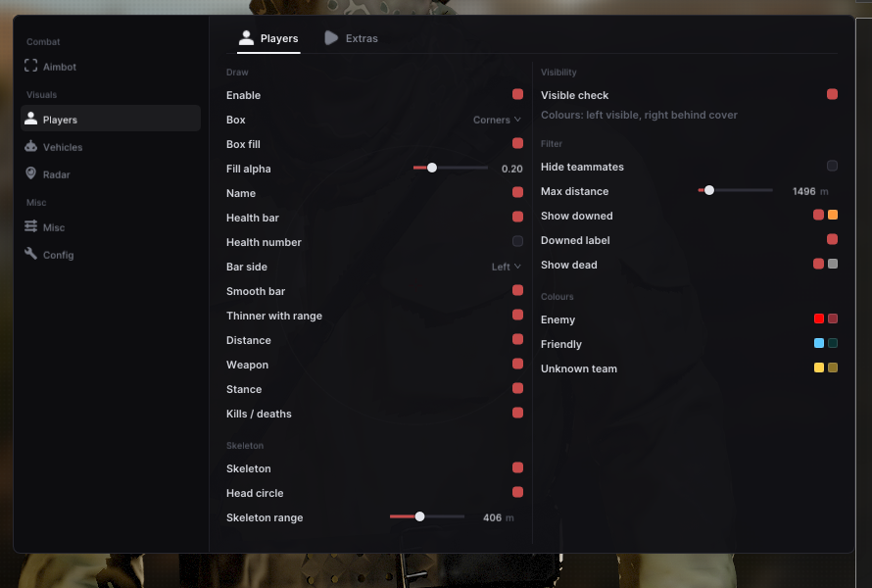Click the Skeleton range slider handle
The height and width of the screenshot is (588, 872).
click(420, 516)
